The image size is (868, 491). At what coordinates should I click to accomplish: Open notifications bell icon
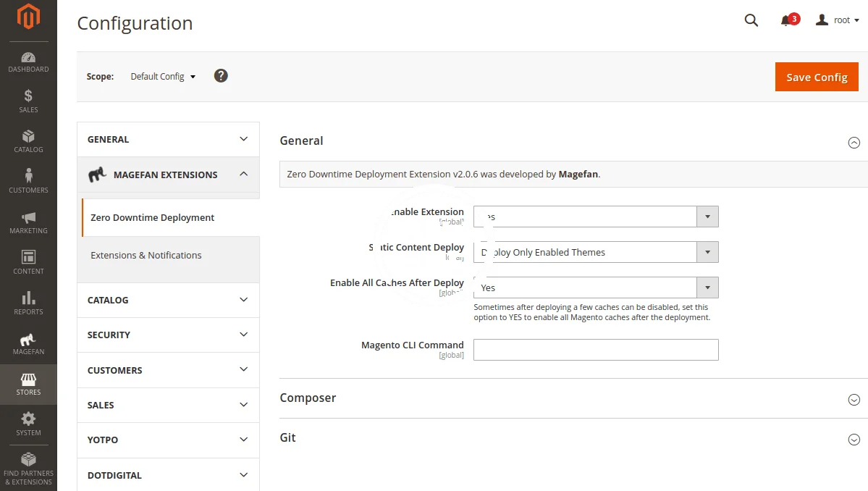pos(786,20)
